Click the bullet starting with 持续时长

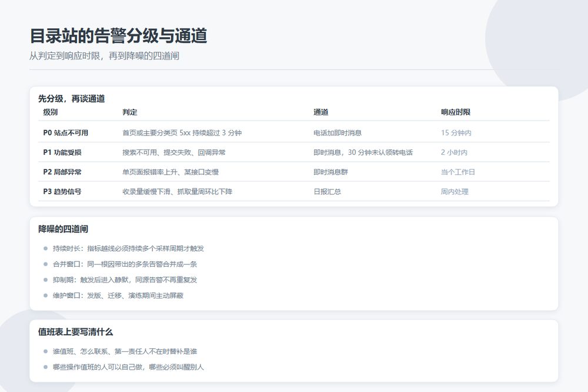tap(128, 248)
